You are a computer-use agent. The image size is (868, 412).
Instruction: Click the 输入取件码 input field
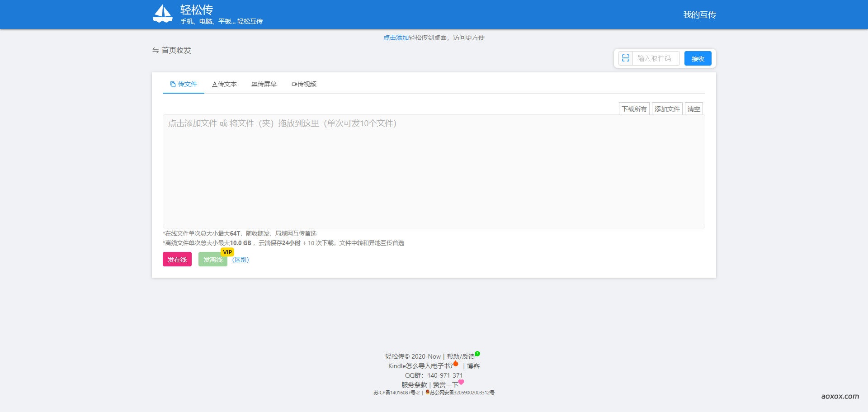click(655, 58)
